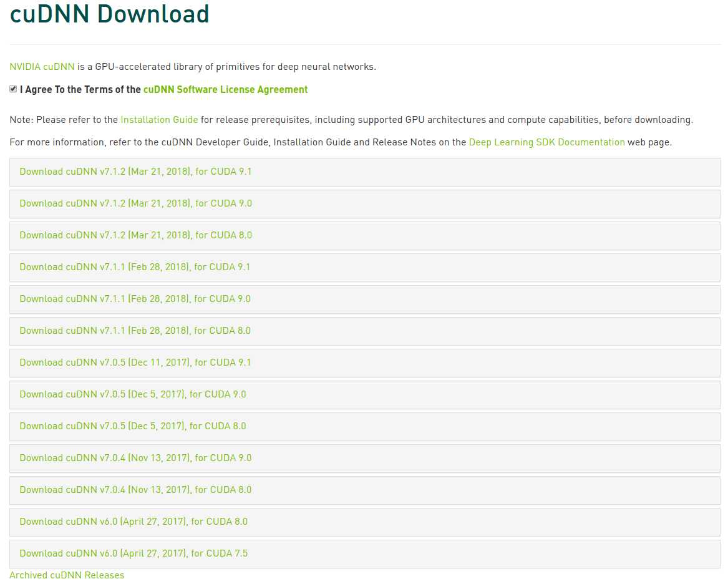
Task: Expand Download cuDNN v7.1.2 for CUDA 9.1
Action: [x=364, y=172]
